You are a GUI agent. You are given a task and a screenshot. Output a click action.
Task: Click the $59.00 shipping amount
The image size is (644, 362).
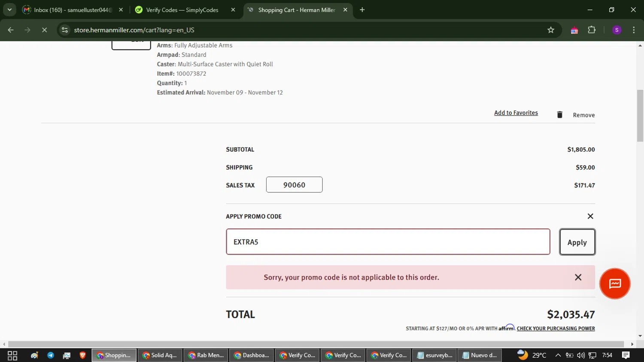[585, 167]
